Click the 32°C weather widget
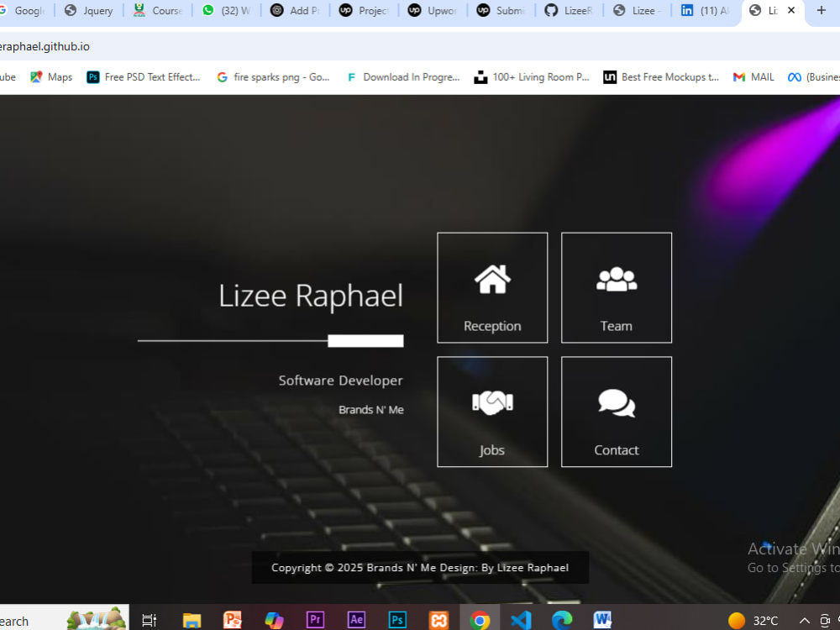Viewport: 840px width, 630px height. click(x=753, y=621)
